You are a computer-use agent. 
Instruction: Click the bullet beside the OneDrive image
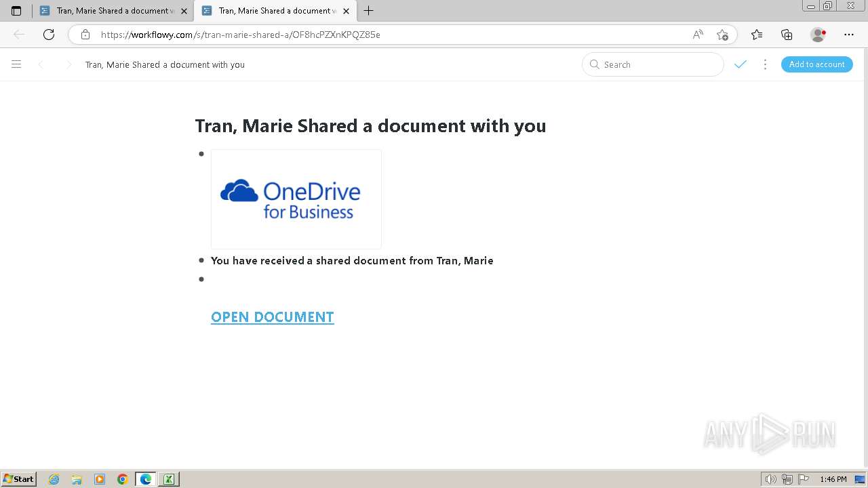click(201, 154)
